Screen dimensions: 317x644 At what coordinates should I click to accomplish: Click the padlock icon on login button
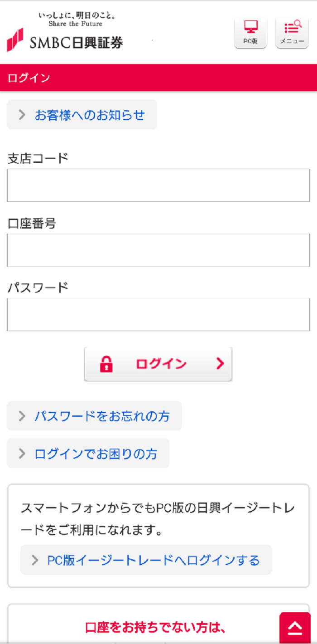[106, 364]
